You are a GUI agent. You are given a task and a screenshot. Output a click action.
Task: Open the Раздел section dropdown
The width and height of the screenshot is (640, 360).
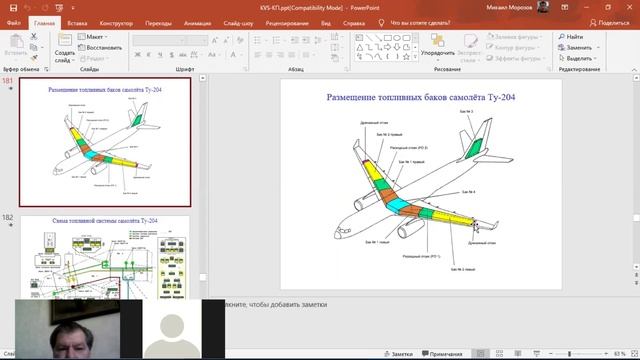tap(94, 58)
